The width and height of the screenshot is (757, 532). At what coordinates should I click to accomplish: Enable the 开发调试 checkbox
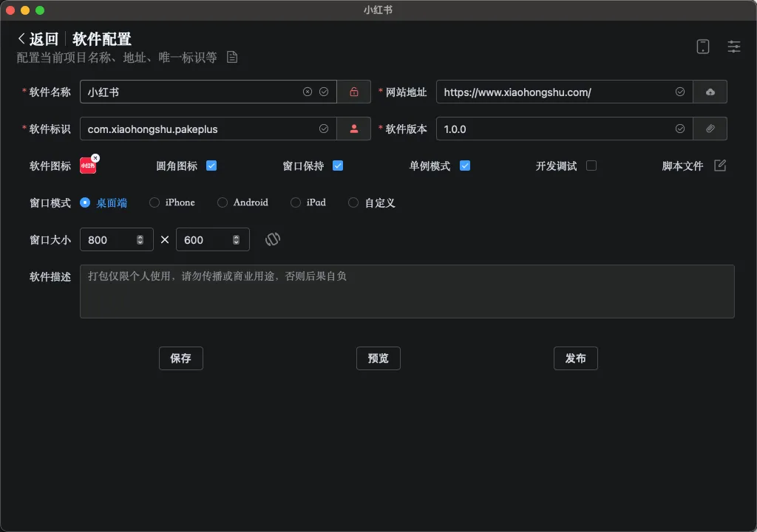coord(591,166)
